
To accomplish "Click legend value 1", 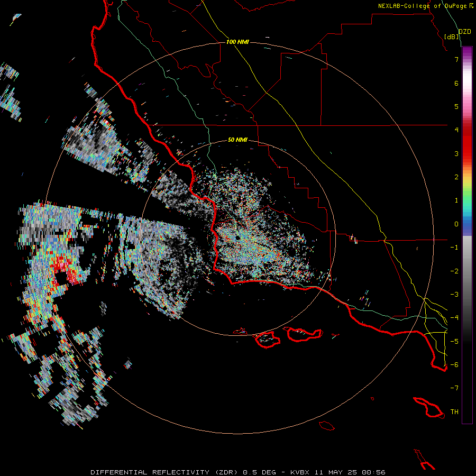I will coord(456,200).
